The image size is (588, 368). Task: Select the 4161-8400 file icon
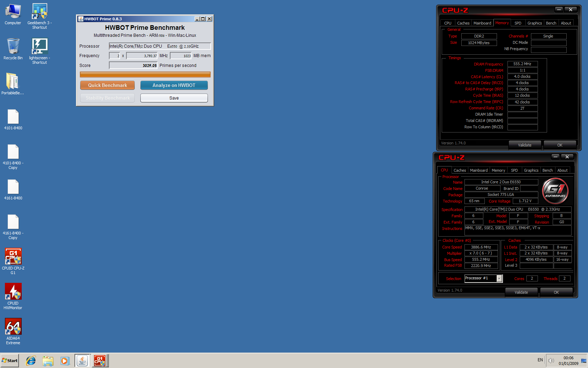tap(13, 190)
